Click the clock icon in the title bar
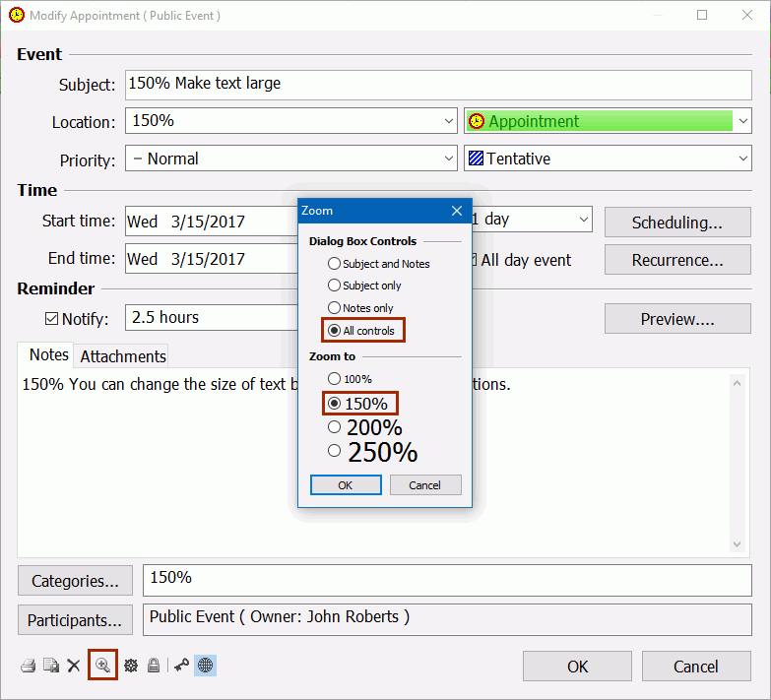The height and width of the screenshot is (700, 771). tap(16, 15)
